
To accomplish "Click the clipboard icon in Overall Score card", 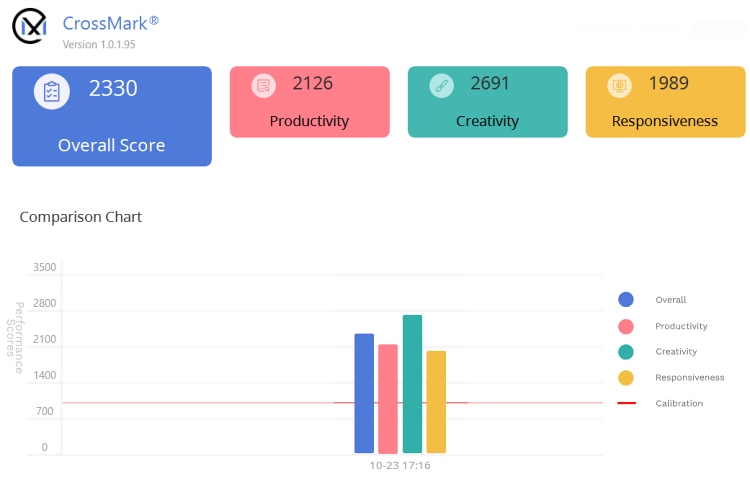I will [52, 91].
